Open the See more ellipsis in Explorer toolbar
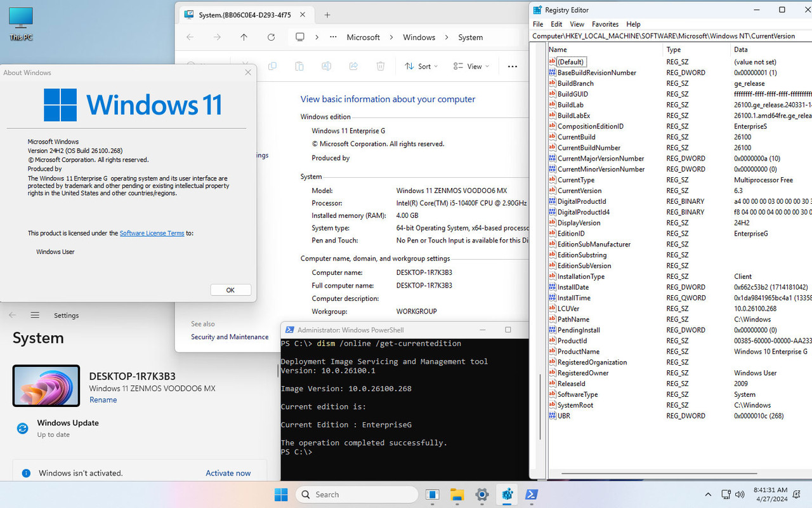The height and width of the screenshot is (508, 812). (513, 66)
